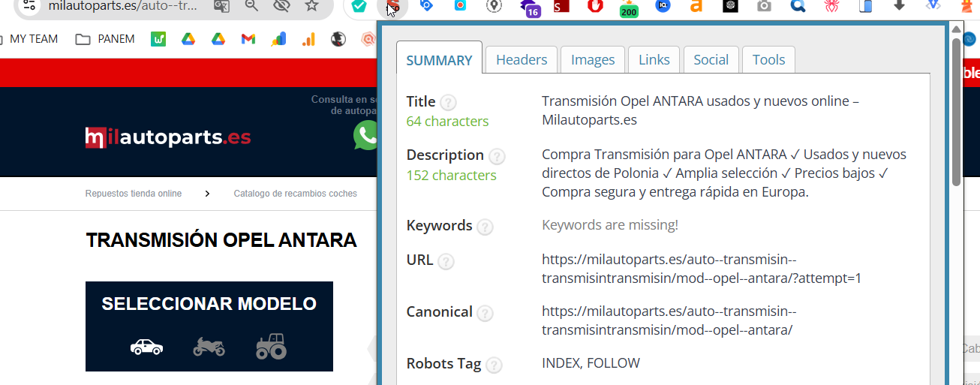This screenshot has width=980, height=385.
Task: Click the blue mobile phone extension icon
Action: pos(866,6)
